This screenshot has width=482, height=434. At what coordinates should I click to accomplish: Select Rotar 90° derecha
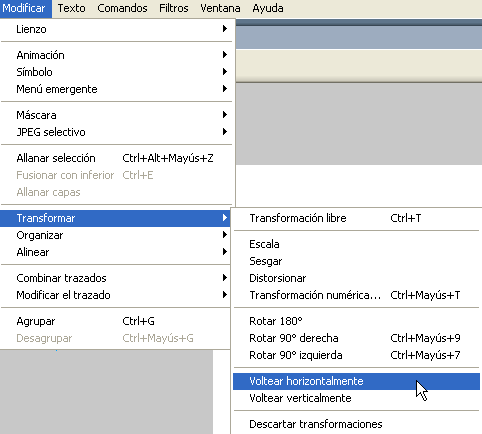coord(356,338)
